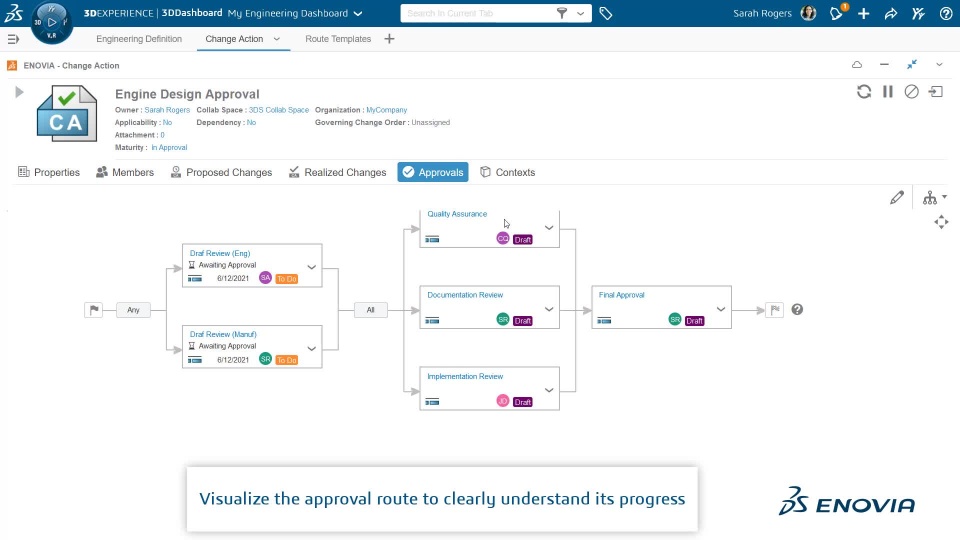Click the cancel circle-slash icon
Viewport: 960px width, 540px height.
(x=911, y=91)
